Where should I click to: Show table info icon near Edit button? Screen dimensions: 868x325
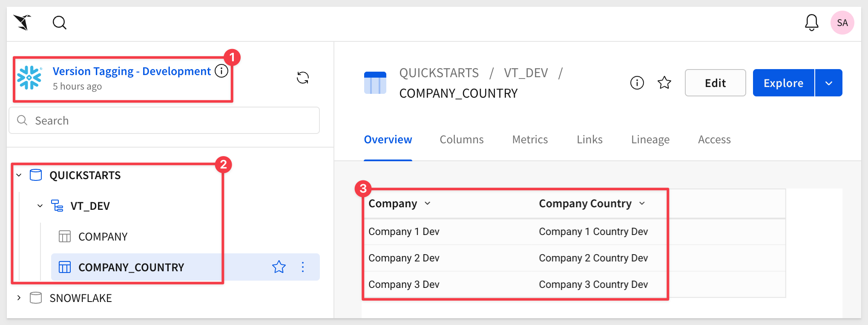coord(637,83)
